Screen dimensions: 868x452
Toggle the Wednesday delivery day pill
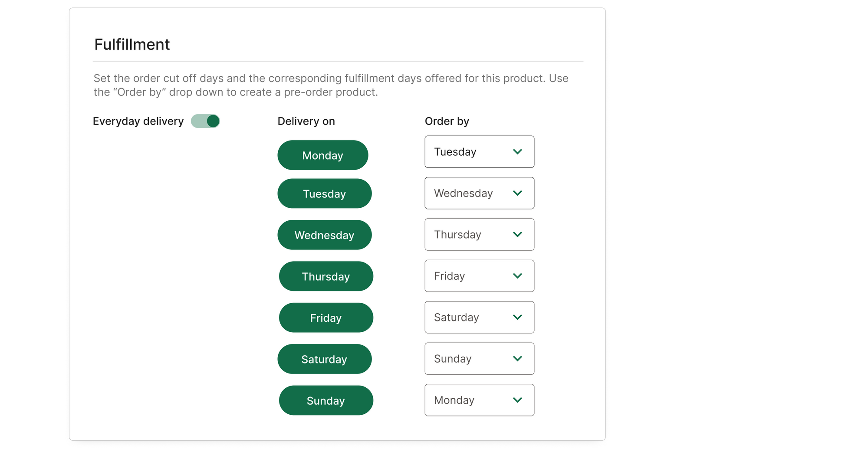[x=325, y=235]
